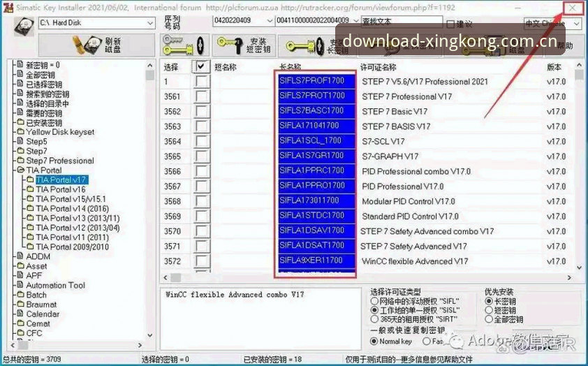The width and height of the screenshot is (588, 366).
Task: Select TIA Portal v15/v15.1 in the tree
Action: [x=71, y=199]
